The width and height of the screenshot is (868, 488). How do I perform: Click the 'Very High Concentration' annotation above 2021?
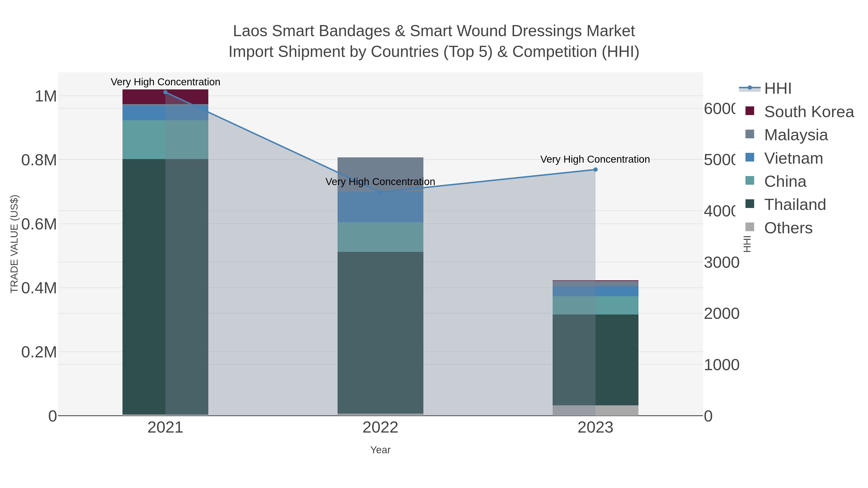coord(165,82)
